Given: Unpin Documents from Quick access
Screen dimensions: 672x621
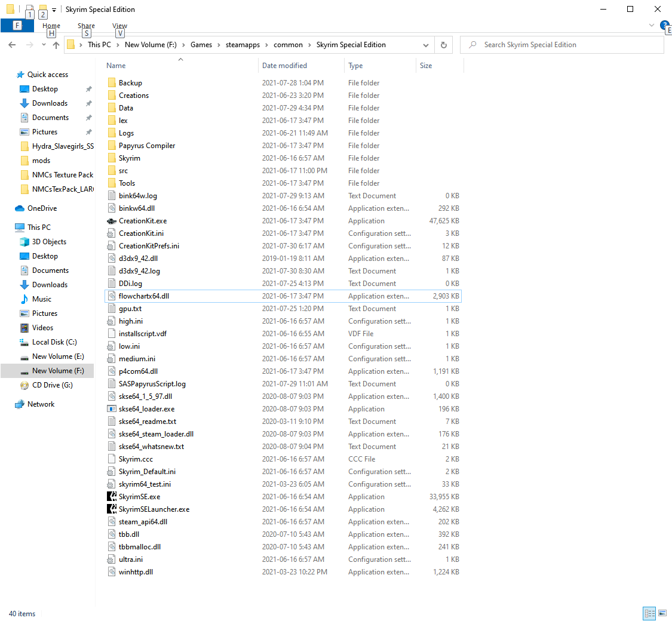Looking at the screenshot, I should (89, 118).
